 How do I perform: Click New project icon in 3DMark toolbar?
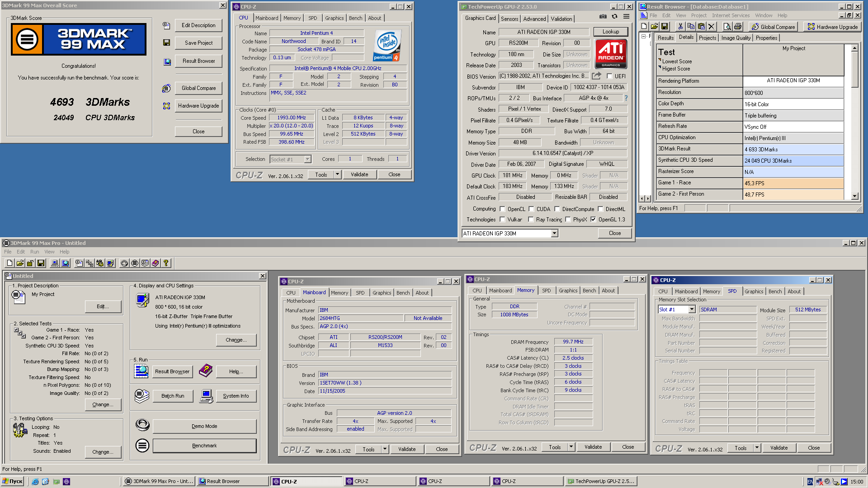point(10,263)
